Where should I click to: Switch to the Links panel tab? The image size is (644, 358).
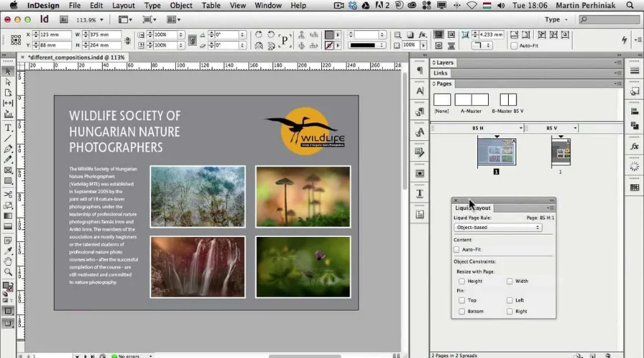pos(440,73)
